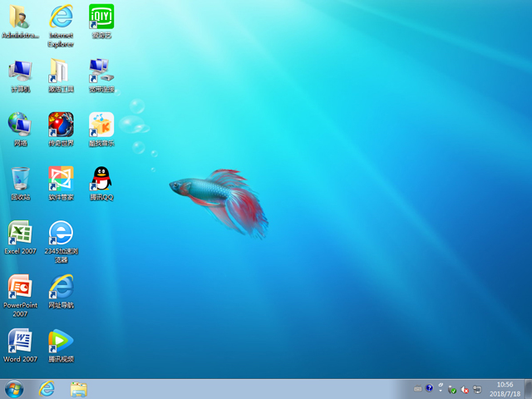Select the Recycle Bin (回收站) icon
532x399 pixels.
click(x=20, y=179)
